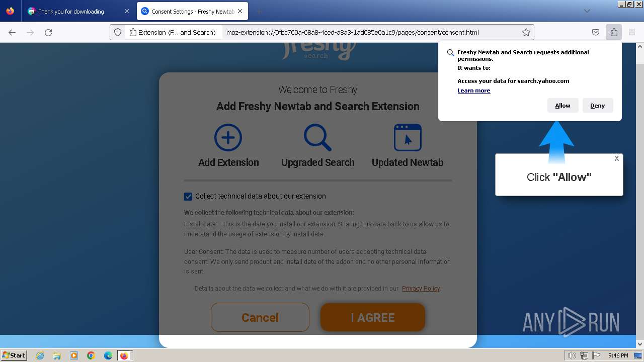The width and height of the screenshot is (644, 362).
Task: Click the Add Extension label
Action: tap(228, 162)
